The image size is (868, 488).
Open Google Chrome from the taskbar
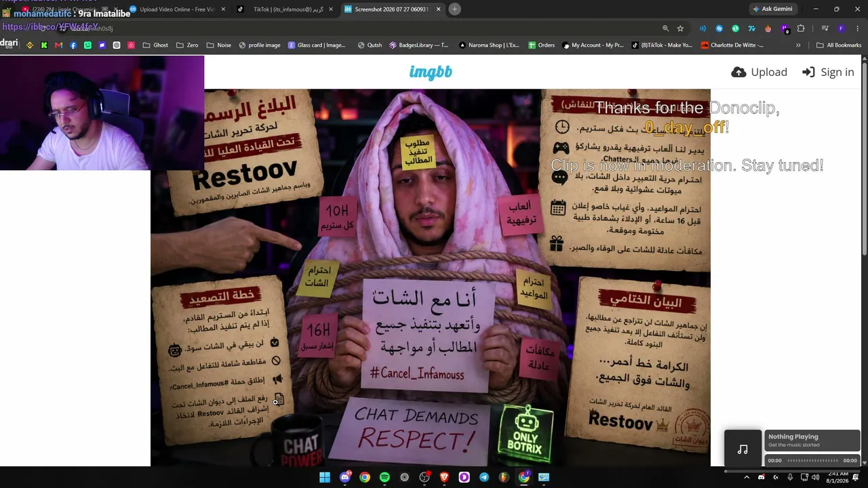point(365,477)
